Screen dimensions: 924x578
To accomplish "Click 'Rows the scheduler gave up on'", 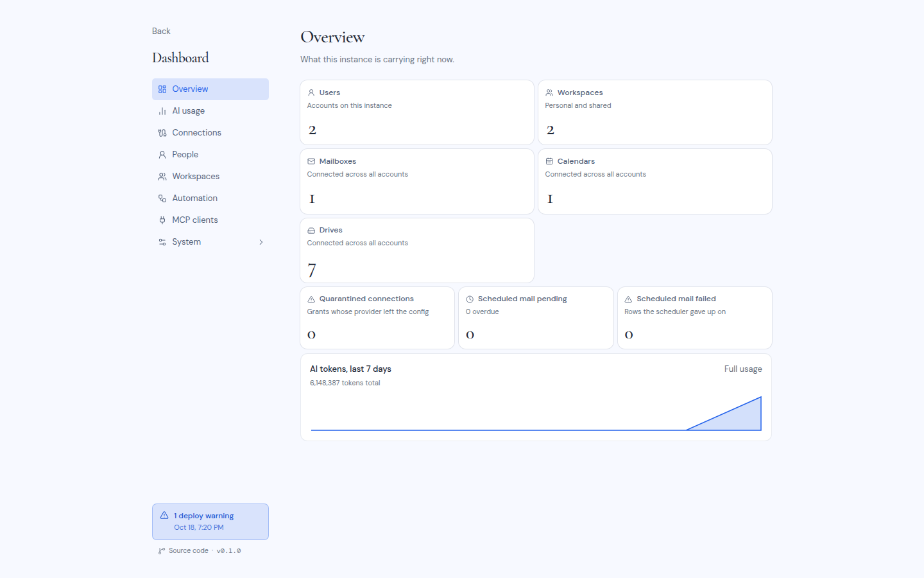I will [675, 311].
